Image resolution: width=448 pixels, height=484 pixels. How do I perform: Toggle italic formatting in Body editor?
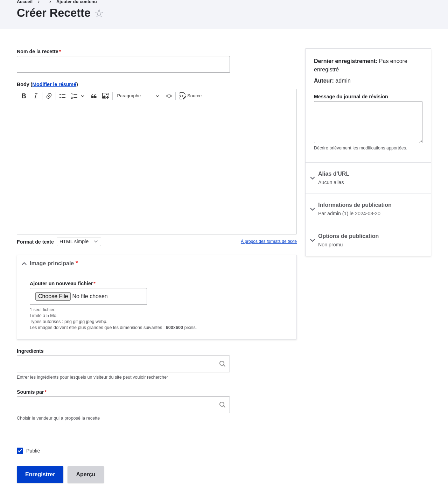pos(35,96)
